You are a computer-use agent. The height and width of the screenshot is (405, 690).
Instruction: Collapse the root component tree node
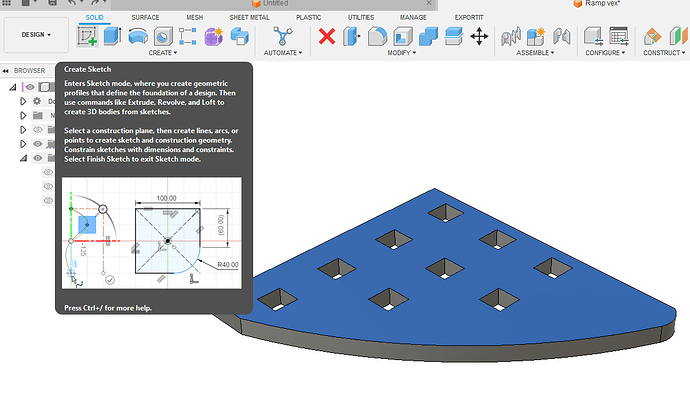click(13, 87)
